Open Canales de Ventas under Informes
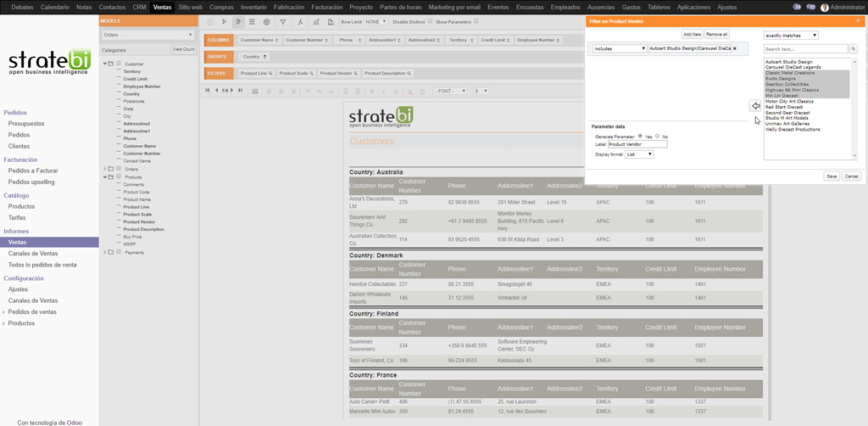 point(33,253)
